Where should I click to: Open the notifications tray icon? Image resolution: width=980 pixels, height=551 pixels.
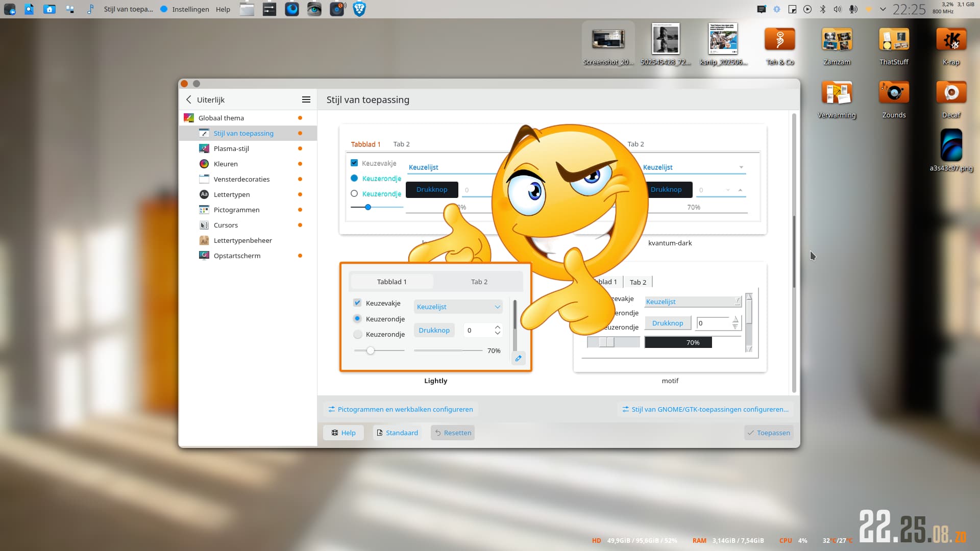[x=762, y=9]
